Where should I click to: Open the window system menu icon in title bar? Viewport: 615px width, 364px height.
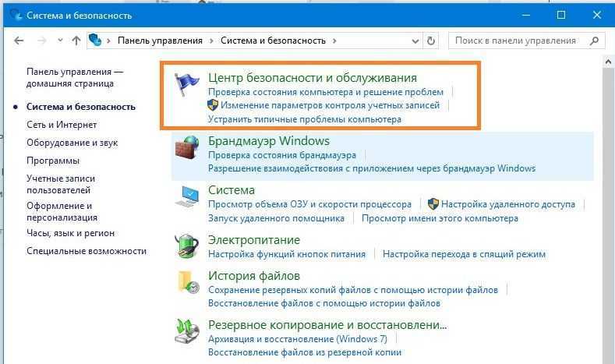pos(16,15)
